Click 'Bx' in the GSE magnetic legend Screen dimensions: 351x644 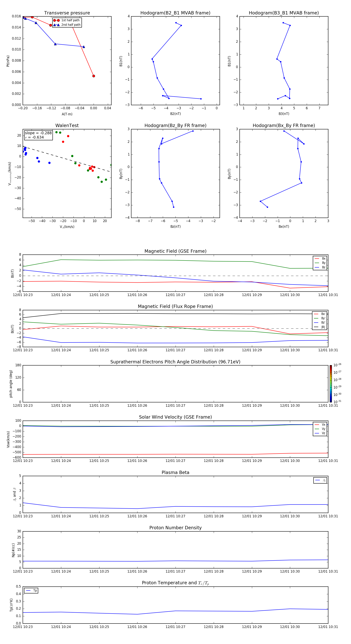coord(320,259)
